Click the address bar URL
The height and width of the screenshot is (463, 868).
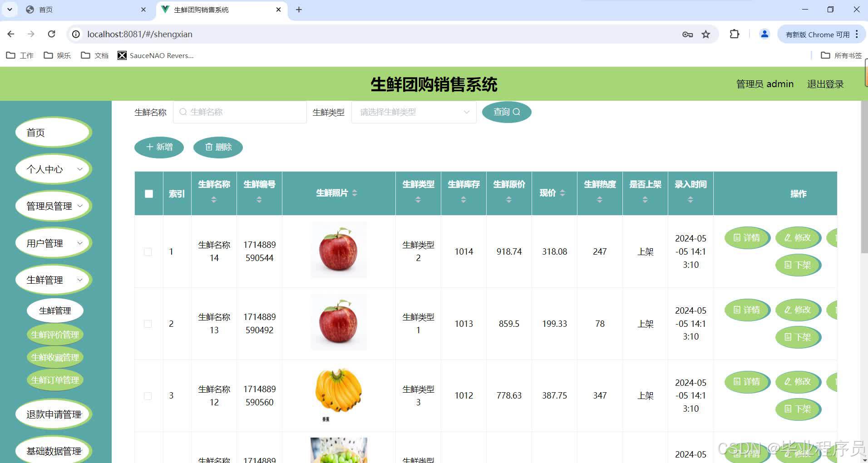140,34
